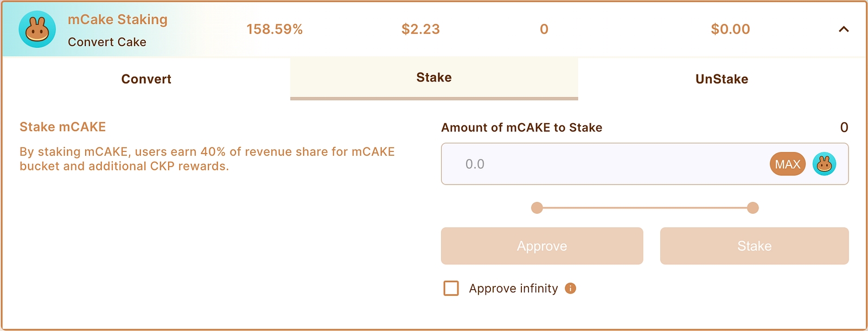The height and width of the screenshot is (331, 868).
Task: Click the left handle of amount slider
Action: pyautogui.click(x=537, y=208)
